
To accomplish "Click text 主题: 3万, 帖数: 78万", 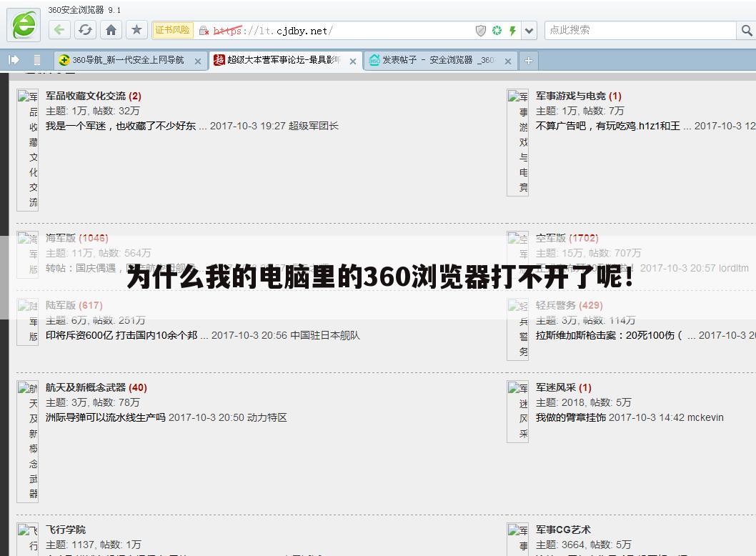I will click(x=93, y=402).
